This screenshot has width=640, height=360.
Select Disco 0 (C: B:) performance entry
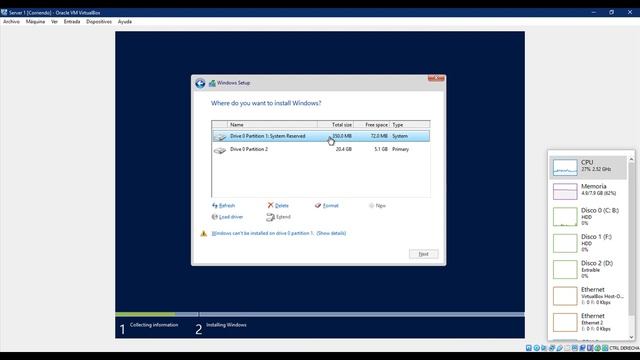(x=588, y=217)
